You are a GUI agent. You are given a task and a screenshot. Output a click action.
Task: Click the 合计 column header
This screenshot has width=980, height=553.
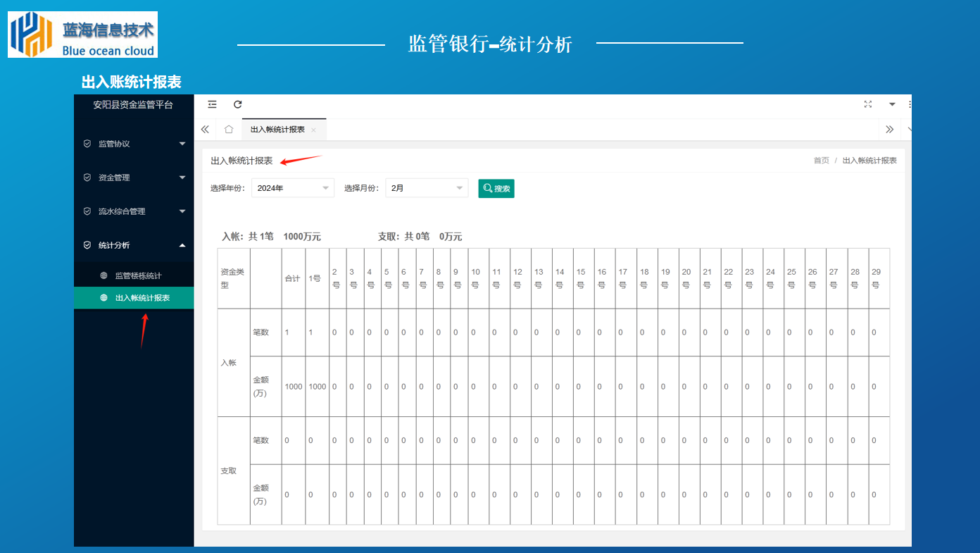pos(292,279)
